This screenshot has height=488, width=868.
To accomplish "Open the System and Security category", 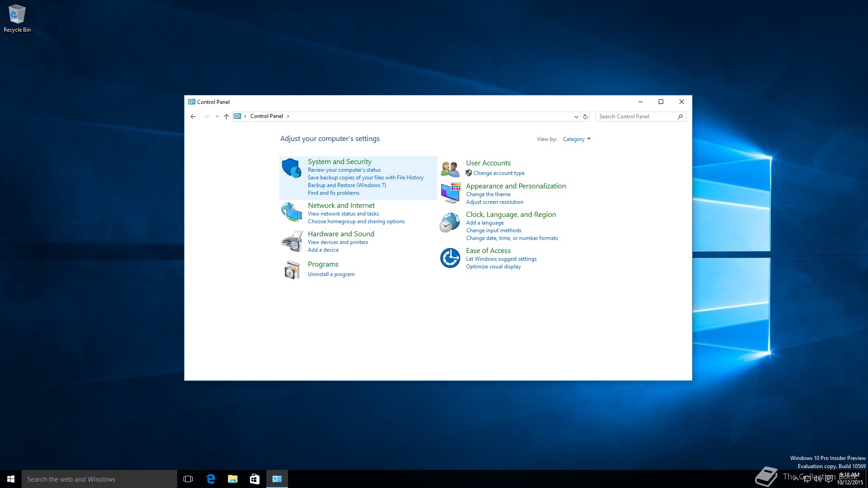I will click(x=340, y=162).
